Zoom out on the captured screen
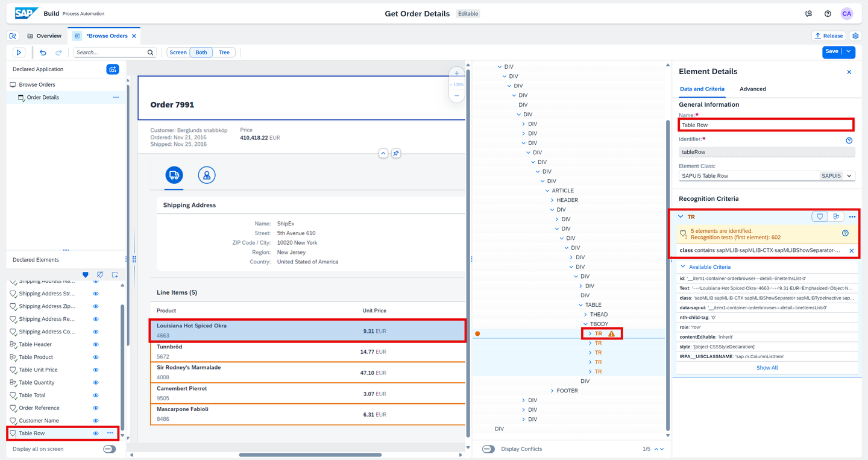 tap(456, 95)
